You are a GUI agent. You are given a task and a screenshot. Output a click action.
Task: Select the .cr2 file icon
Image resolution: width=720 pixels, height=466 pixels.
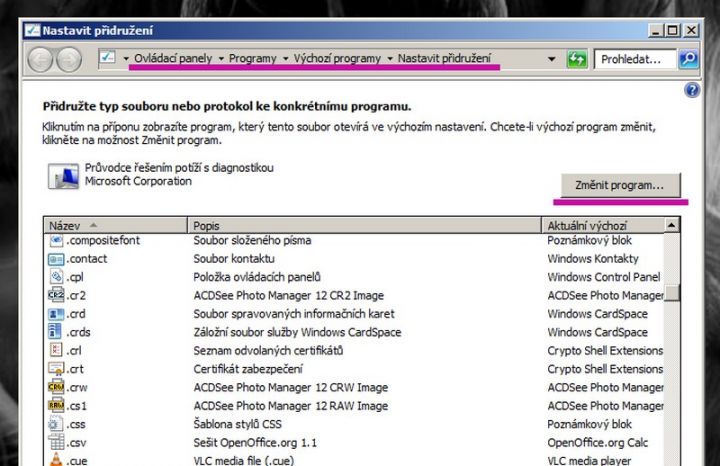[56, 295]
